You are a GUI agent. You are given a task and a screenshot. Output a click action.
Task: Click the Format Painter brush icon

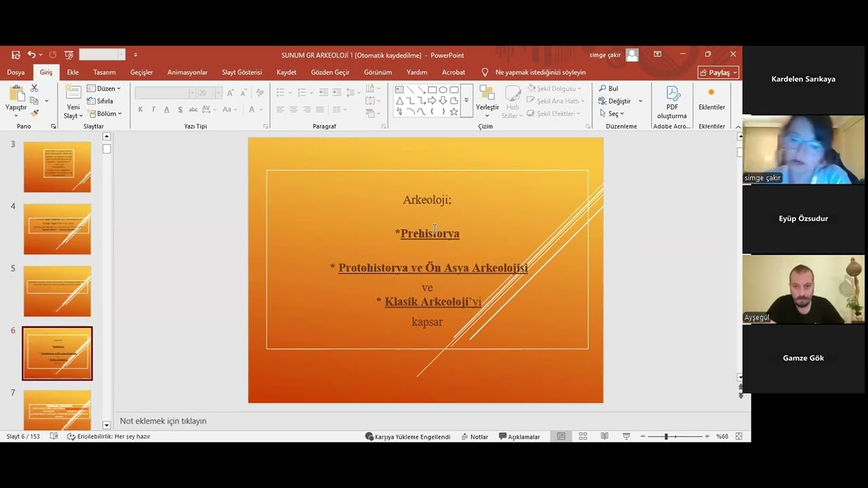35,113
